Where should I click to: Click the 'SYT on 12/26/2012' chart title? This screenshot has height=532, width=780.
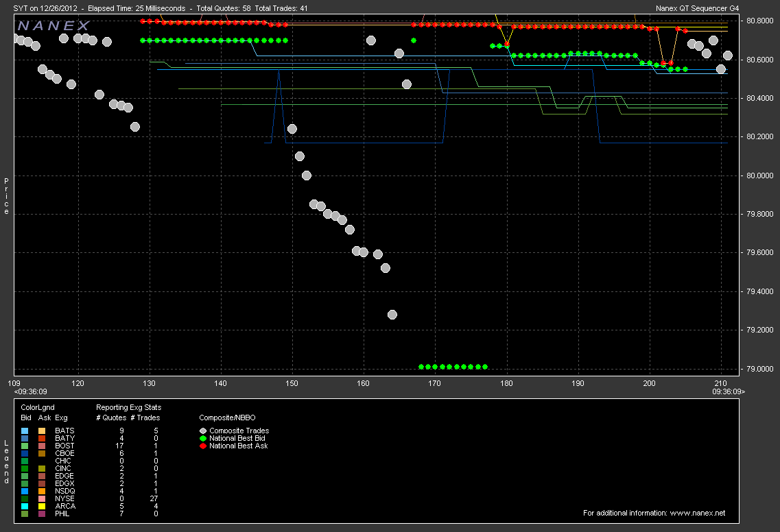click(45, 8)
